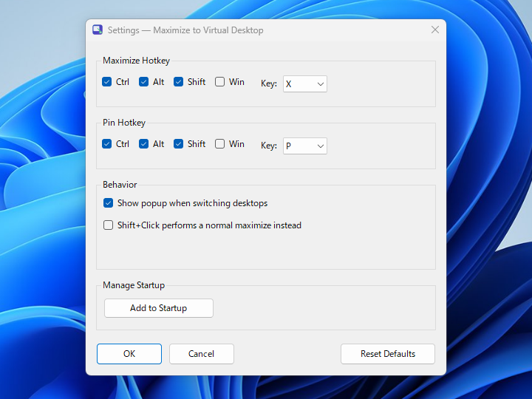Confirm settings with the OK button

pyautogui.click(x=129, y=354)
